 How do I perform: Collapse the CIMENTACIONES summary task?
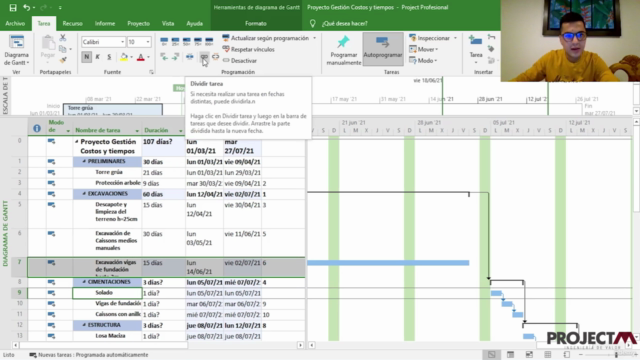(x=84, y=282)
